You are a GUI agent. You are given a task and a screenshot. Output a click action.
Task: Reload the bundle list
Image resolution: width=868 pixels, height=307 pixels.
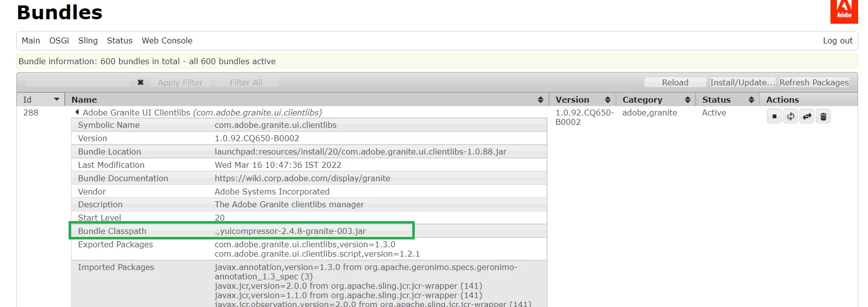(x=675, y=82)
